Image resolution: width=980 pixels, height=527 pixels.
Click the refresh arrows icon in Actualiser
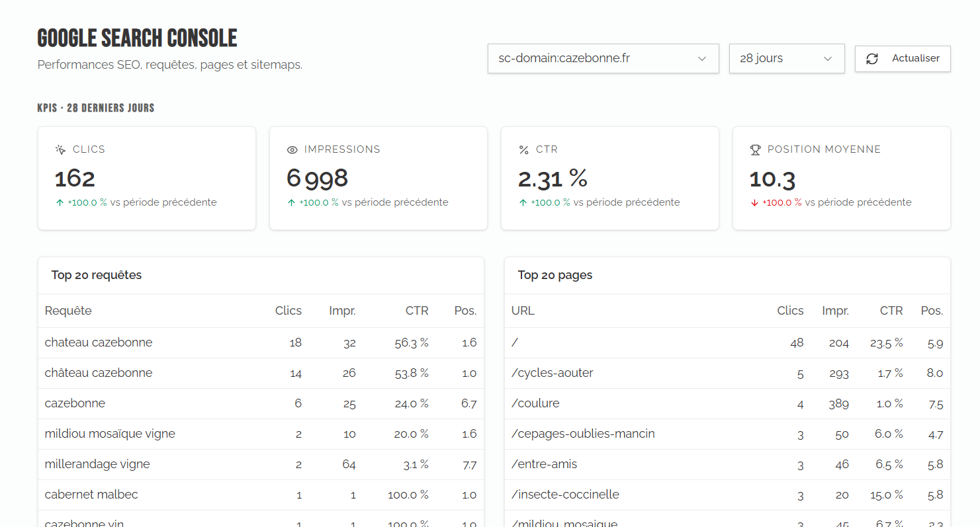pyautogui.click(x=872, y=59)
